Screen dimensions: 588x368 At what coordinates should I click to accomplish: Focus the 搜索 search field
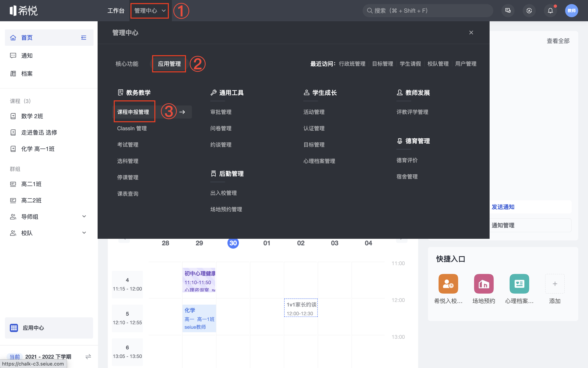(x=428, y=11)
